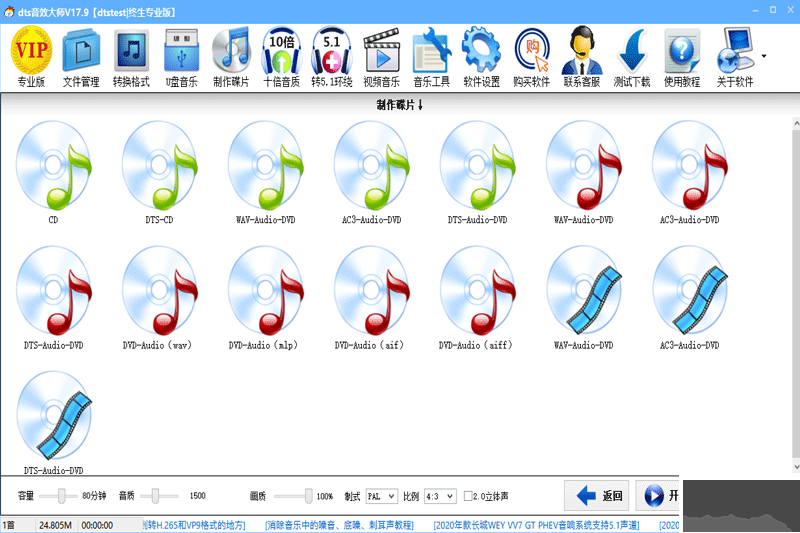
Task: Choose DVD-Audio (mlp) disc
Action: pos(265,298)
